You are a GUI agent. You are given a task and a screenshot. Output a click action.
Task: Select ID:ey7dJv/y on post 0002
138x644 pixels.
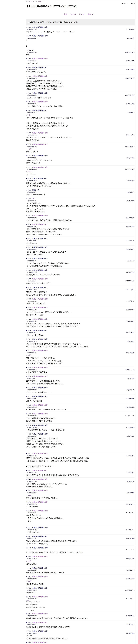click(130, 38)
